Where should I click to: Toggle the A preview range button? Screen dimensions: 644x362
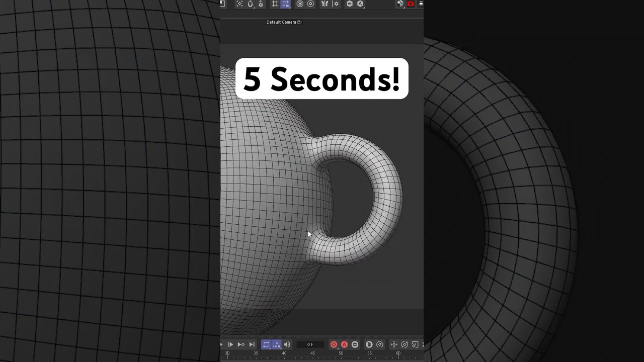click(277, 344)
